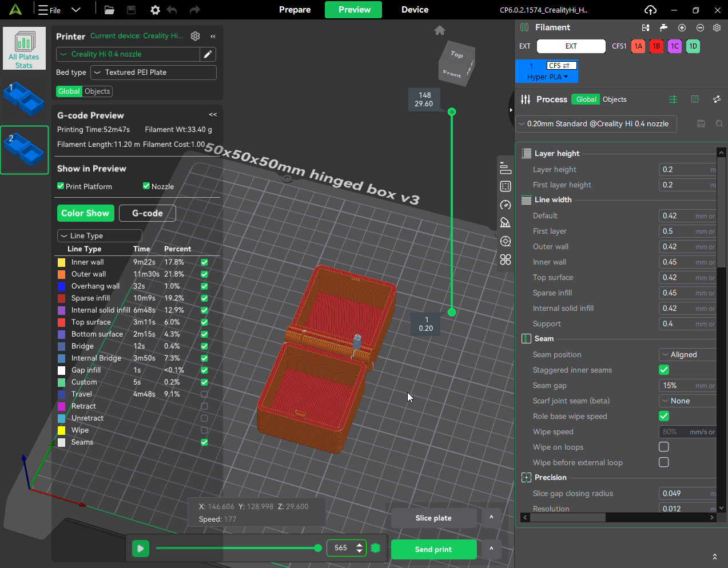728x568 pixels.
Task: Open Scarf joint seam None dropdown
Action: point(688,401)
